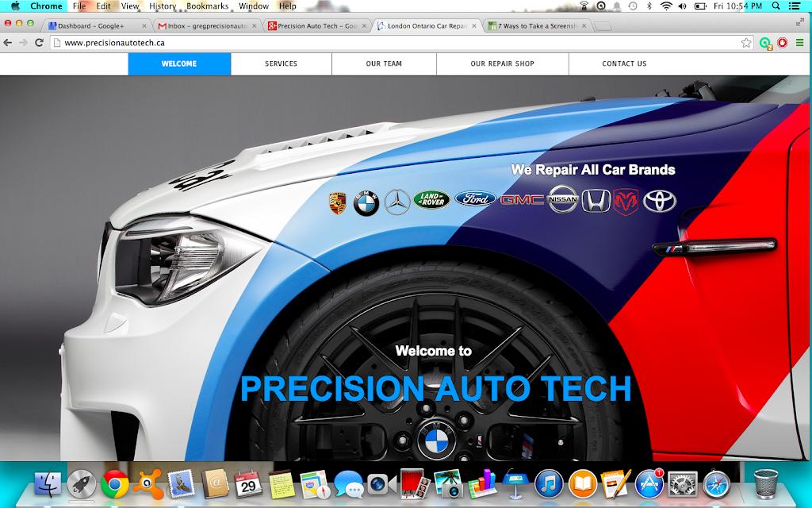Image resolution: width=812 pixels, height=508 pixels.
Task: Open the View menu
Action: 130,6
